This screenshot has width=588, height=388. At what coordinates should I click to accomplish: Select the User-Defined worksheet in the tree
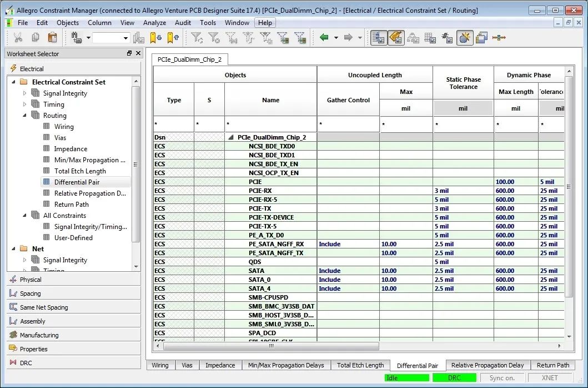(73, 238)
